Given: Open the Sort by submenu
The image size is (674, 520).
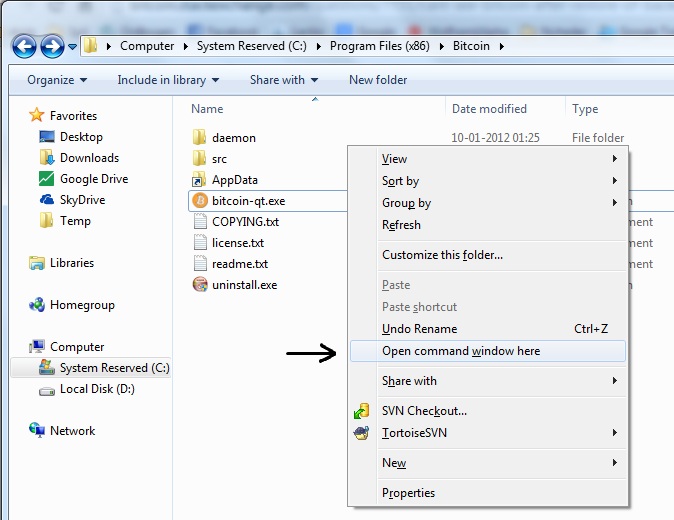Looking at the screenshot, I should pos(488,181).
